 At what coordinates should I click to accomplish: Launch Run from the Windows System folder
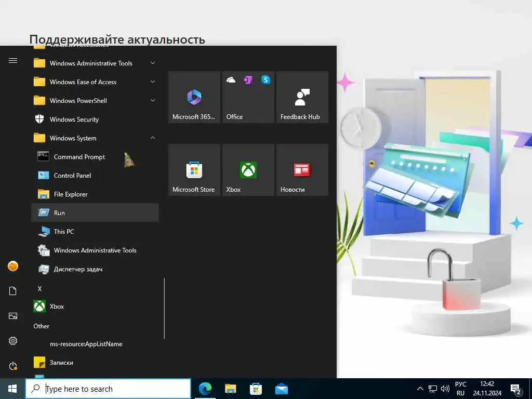click(x=95, y=212)
